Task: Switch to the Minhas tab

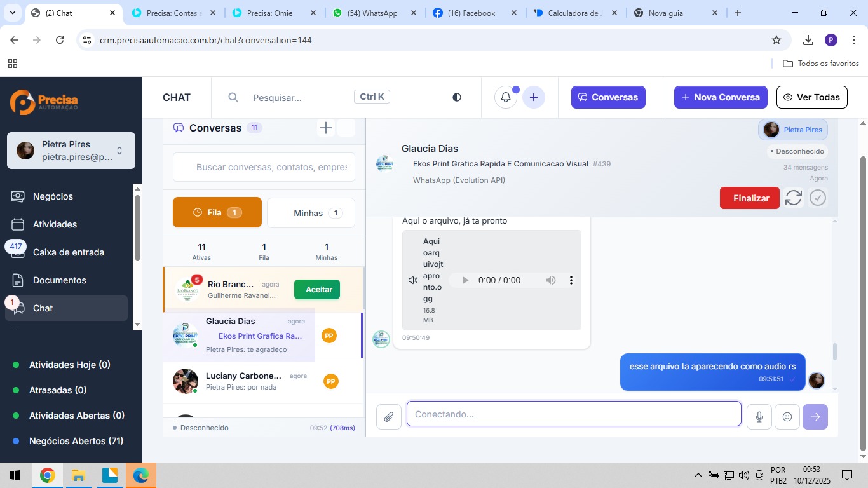Action: coord(311,213)
